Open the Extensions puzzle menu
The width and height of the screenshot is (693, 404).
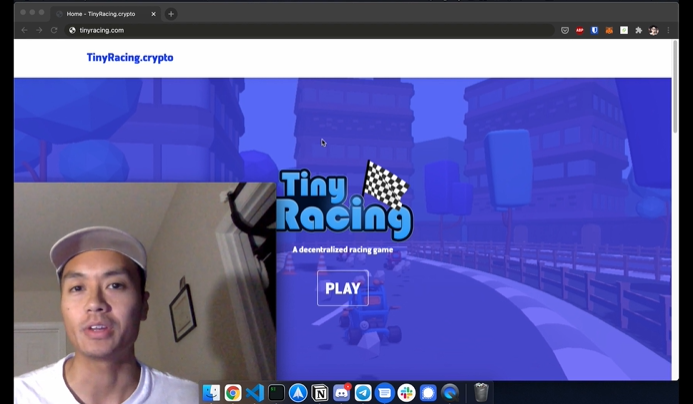[639, 30]
